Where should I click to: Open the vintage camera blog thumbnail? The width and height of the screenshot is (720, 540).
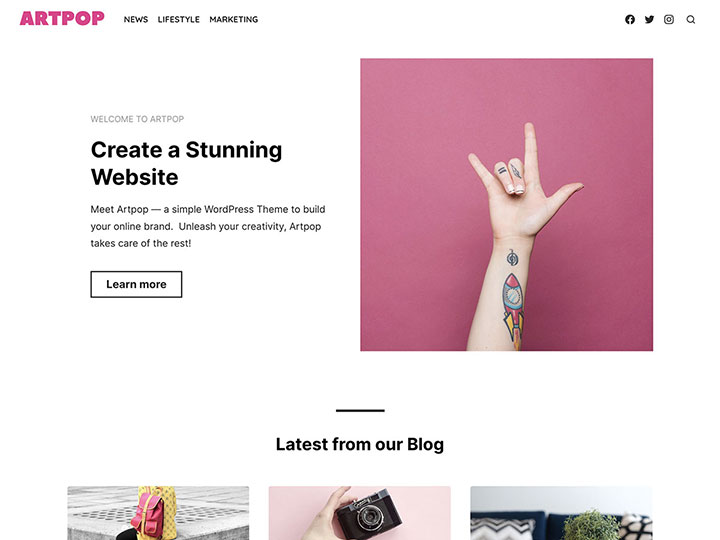pos(360,513)
